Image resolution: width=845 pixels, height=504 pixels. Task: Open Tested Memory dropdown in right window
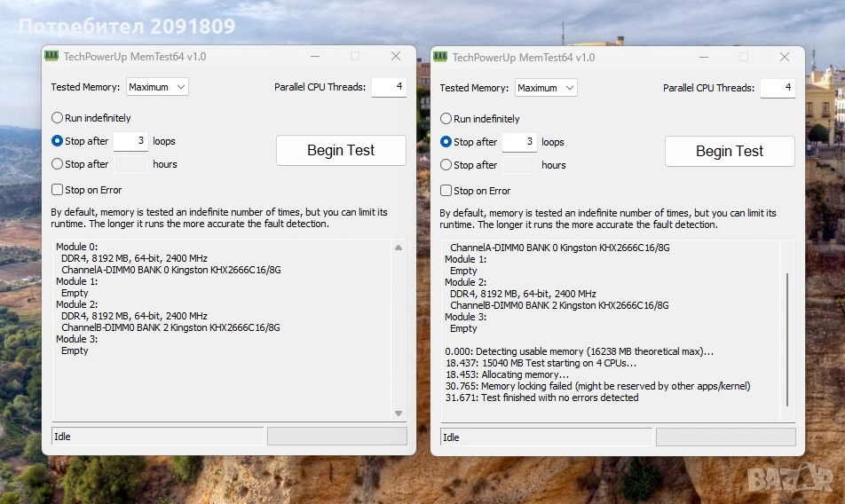(x=546, y=88)
